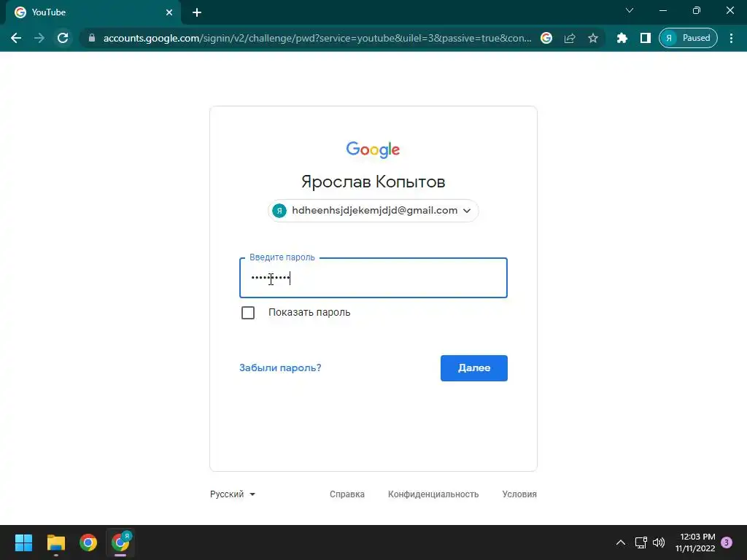This screenshot has height=560, width=747.
Task: Show hidden system tray icons
Action: pos(620,542)
